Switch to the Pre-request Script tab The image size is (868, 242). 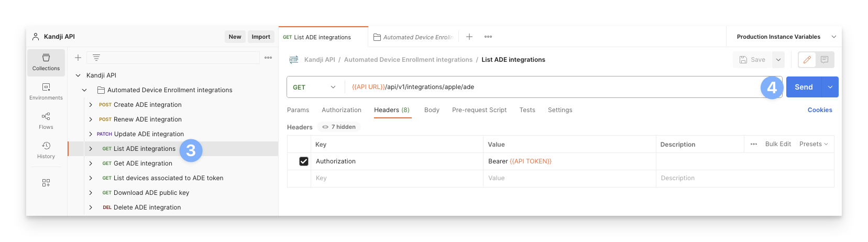tap(479, 110)
